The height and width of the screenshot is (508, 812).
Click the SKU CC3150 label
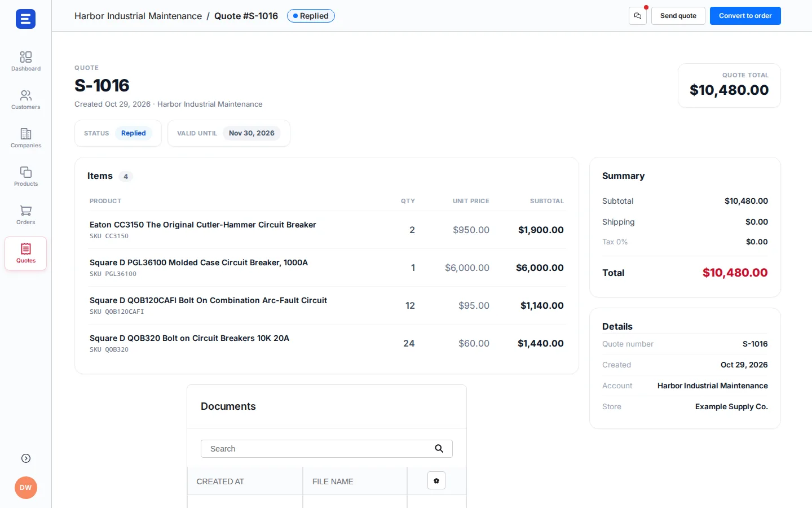click(x=109, y=237)
